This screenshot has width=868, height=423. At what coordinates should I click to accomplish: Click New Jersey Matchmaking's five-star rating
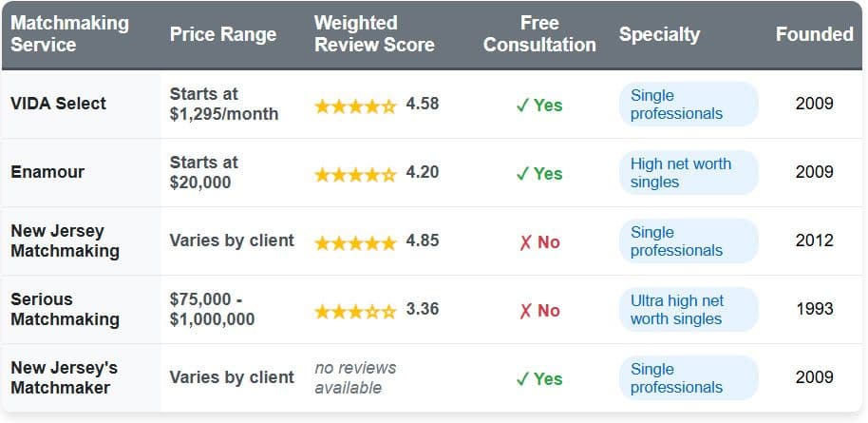pyautogui.click(x=355, y=242)
